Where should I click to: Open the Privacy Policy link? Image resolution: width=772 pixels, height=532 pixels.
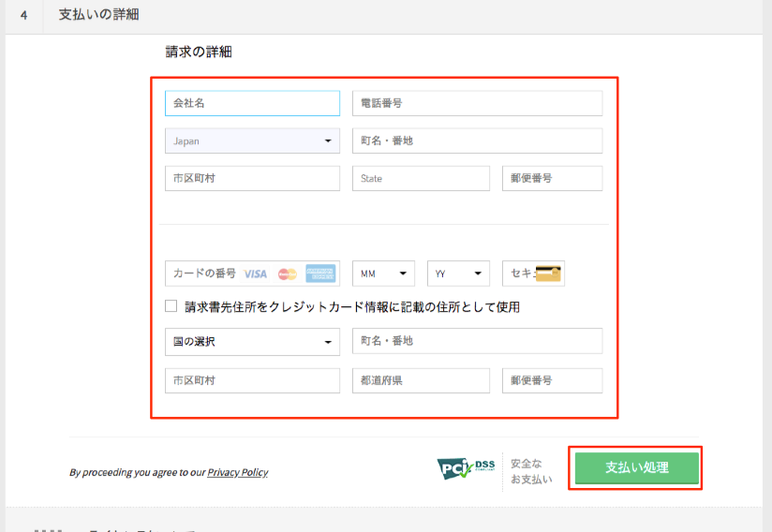[237, 472]
